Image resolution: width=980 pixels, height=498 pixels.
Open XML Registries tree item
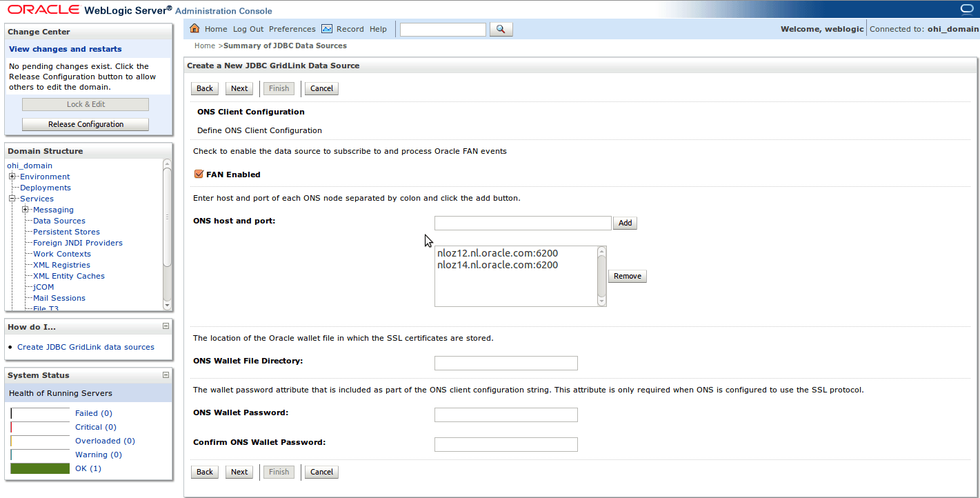pos(61,265)
